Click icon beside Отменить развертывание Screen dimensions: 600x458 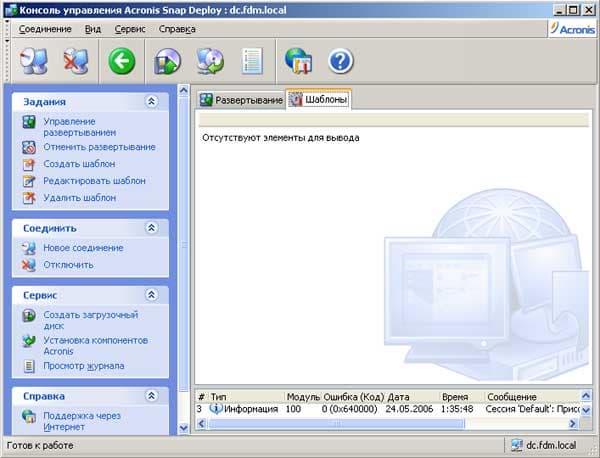click(29, 147)
